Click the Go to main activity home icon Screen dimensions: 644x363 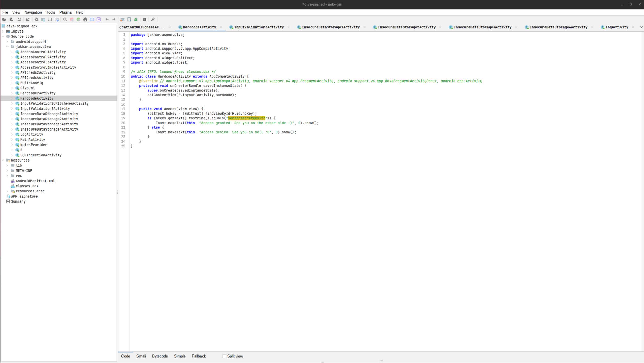click(x=85, y=19)
